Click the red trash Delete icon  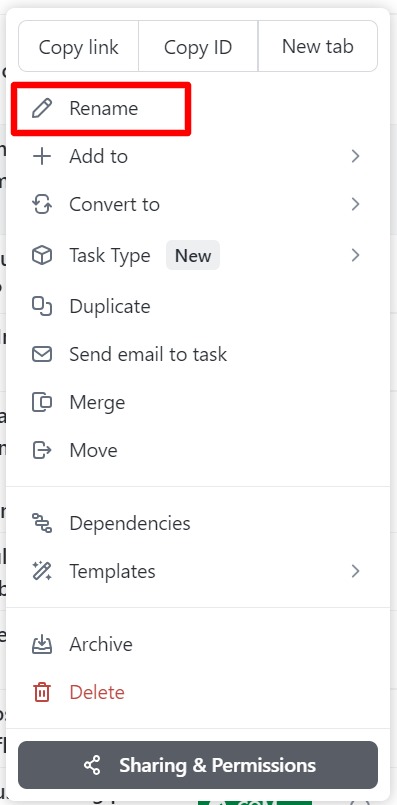(42, 693)
